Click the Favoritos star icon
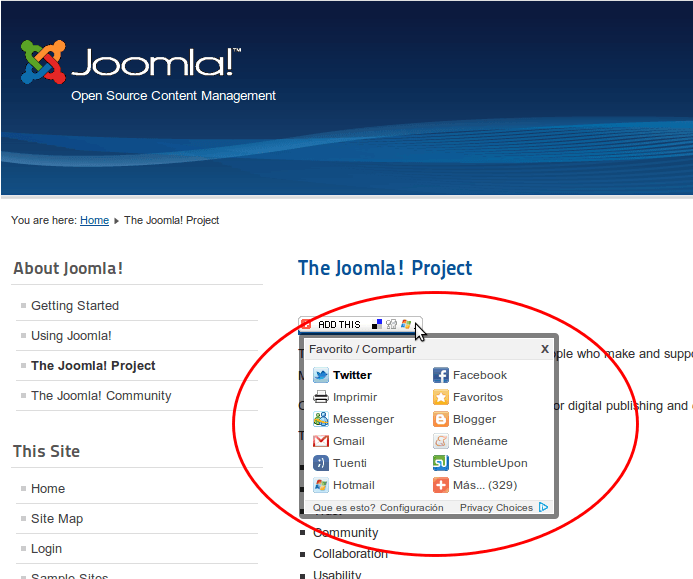Image resolution: width=693 pixels, height=579 pixels. click(x=441, y=397)
